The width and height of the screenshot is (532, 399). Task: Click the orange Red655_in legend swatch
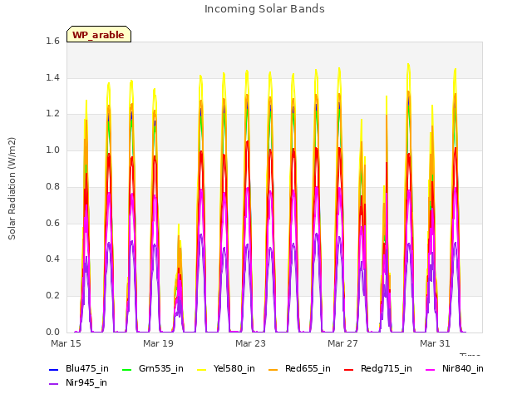coord(273,369)
